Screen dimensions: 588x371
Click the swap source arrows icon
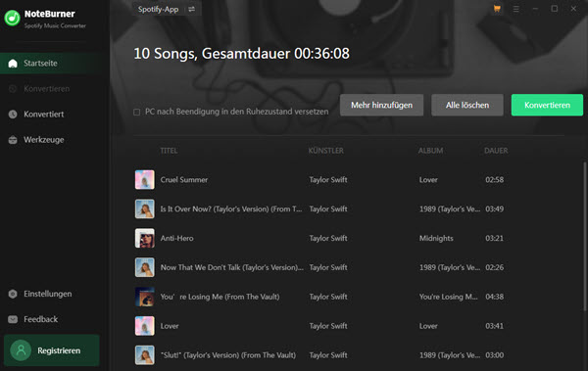[x=192, y=9]
